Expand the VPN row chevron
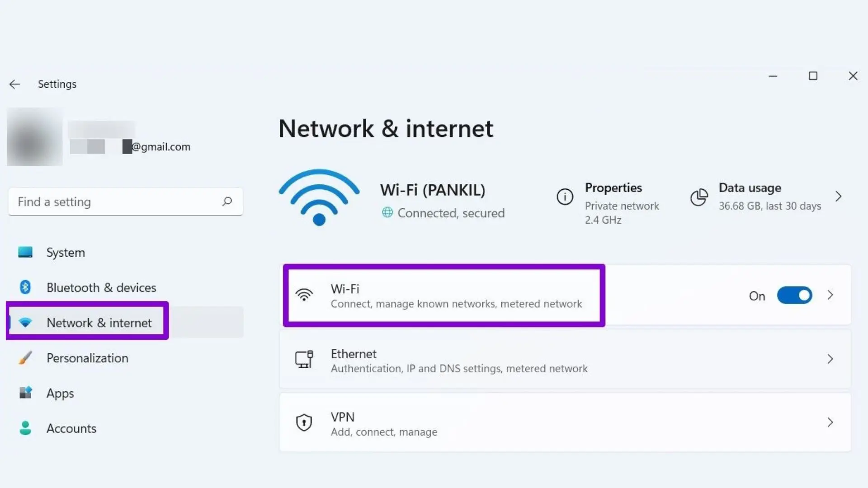This screenshot has height=488, width=868. (830, 422)
